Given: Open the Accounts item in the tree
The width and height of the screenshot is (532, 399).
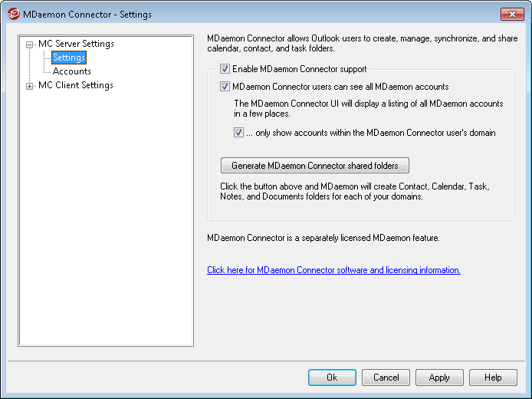Looking at the screenshot, I should pyautogui.click(x=71, y=71).
